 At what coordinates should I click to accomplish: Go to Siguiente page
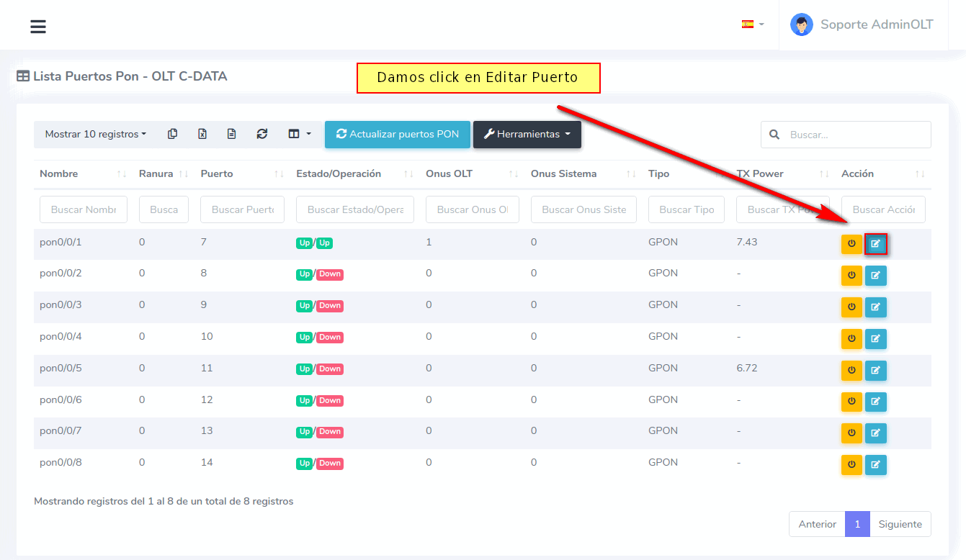coord(900,524)
